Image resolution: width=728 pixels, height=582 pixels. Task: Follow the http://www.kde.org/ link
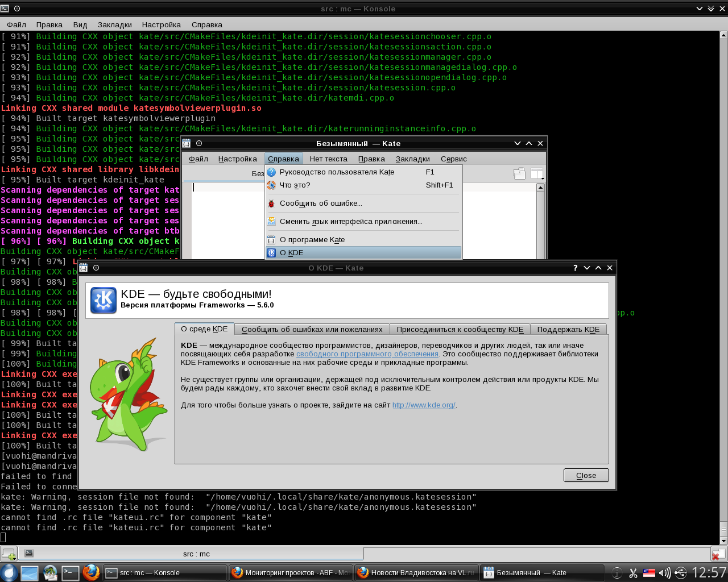click(424, 405)
